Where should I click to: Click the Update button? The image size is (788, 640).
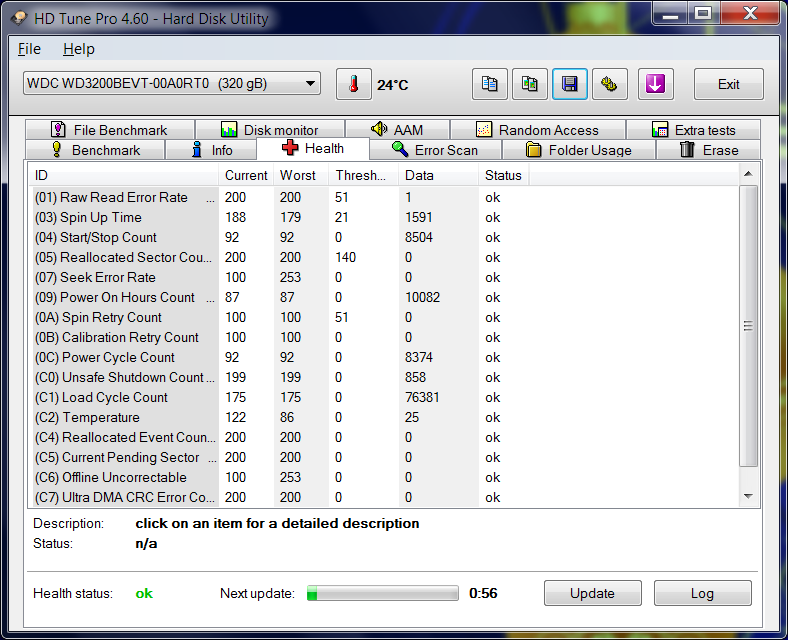pos(593,593)
